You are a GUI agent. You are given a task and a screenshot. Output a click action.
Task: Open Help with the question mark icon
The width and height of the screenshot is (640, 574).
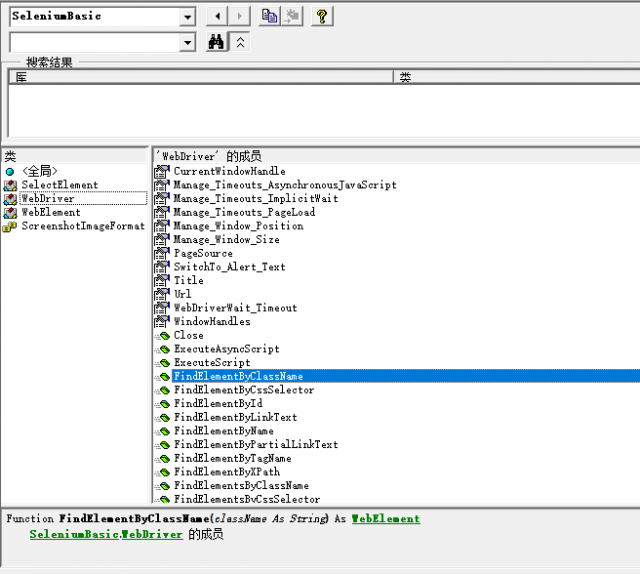pyautogui.click(x=322, y=16)
